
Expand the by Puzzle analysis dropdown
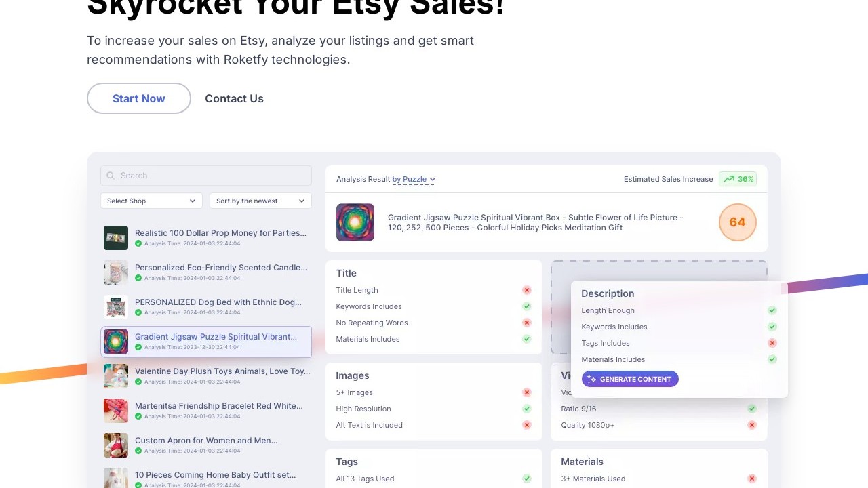coord(414,180)
